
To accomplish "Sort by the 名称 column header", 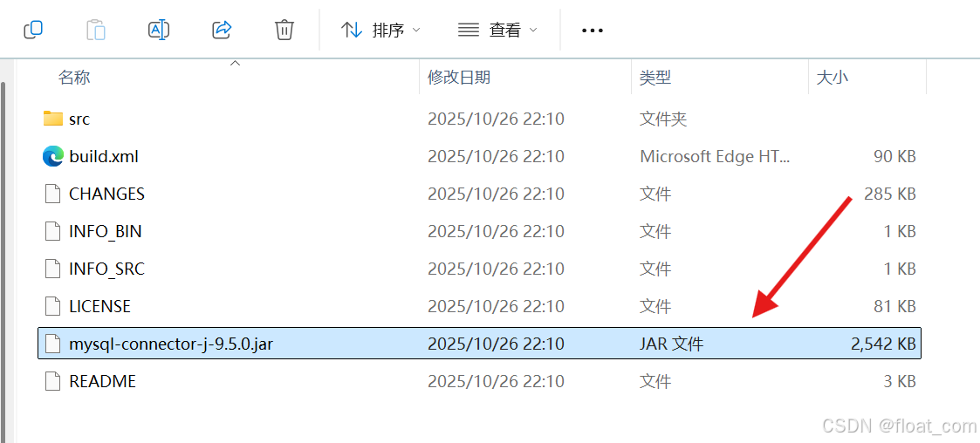I will click(74, 78).
